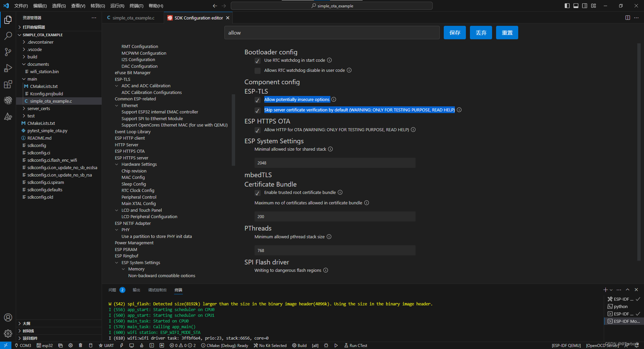The image size is (644, 349).
Task: Open README.md file
Action: pos(59,138)
